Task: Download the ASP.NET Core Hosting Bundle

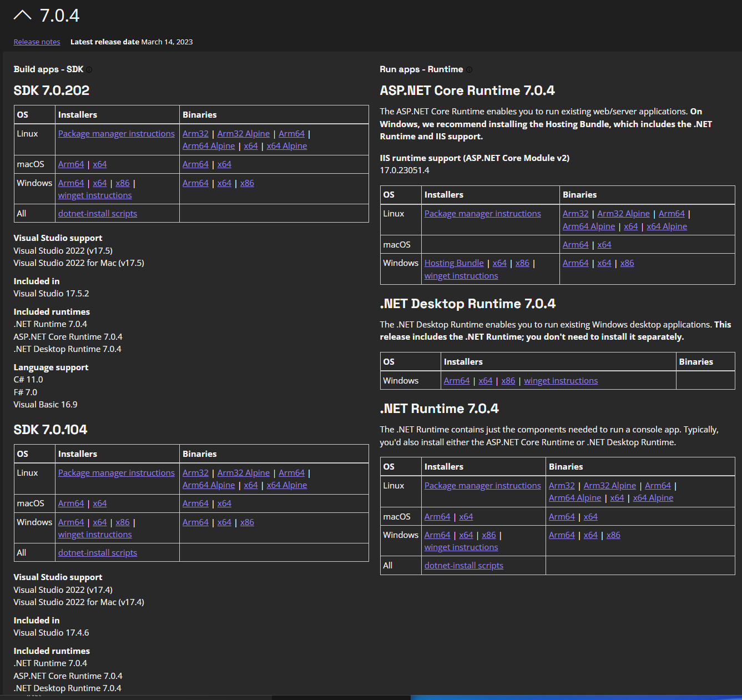Action: [x=454, y=263]
